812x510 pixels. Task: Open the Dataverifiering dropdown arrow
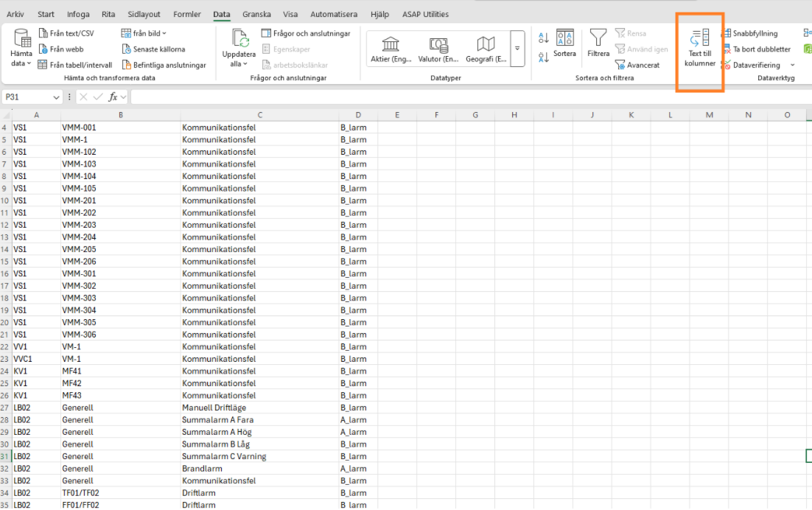793,66
